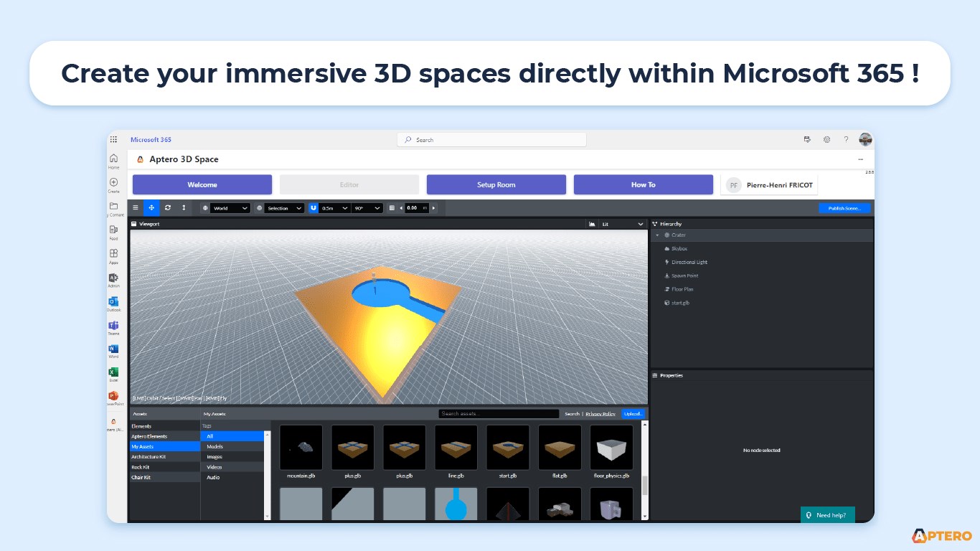Viewport: 980px width, 551px height.
Task: Click the grid height icon
Action: 392,208
